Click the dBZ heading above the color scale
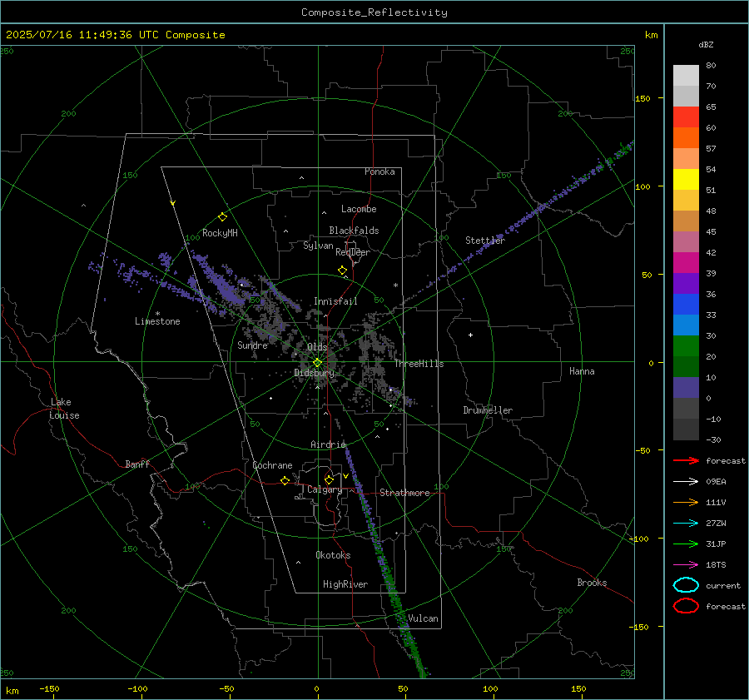The width and height of the screenshot is (749, 700). (706, 45)
